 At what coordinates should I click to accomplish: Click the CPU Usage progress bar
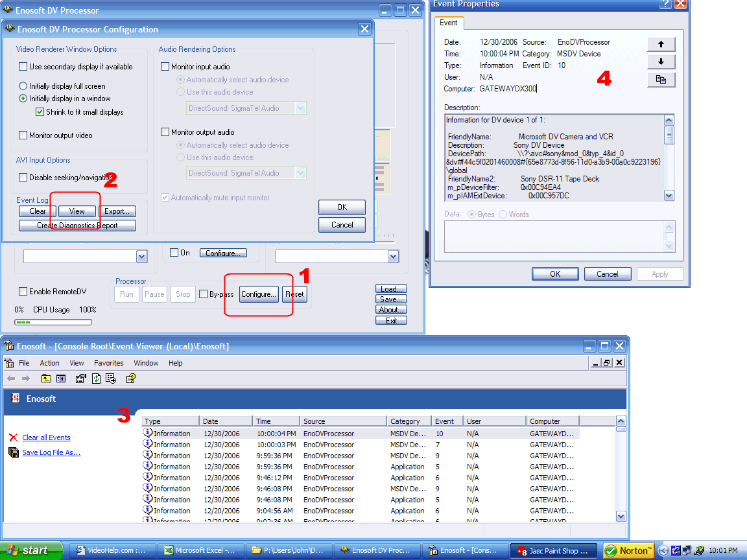53,322
